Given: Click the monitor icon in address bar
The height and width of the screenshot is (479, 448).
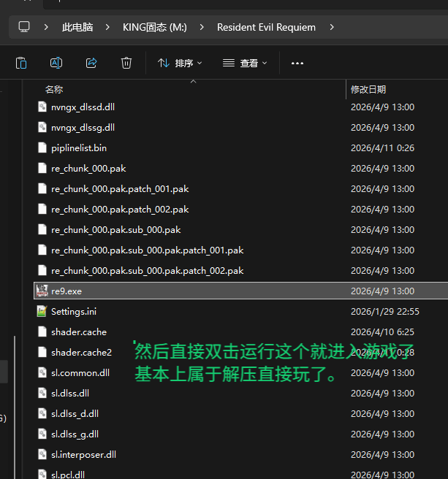Looking at the screenshot, I should (x=25, y=27).
